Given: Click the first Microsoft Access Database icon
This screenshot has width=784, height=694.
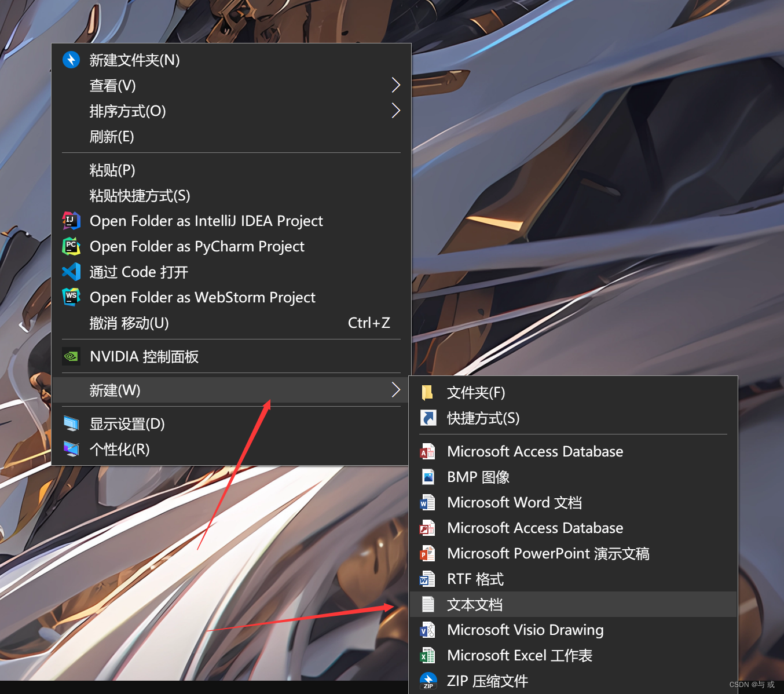Looking at the screenshot, I should tap(427, 451).
